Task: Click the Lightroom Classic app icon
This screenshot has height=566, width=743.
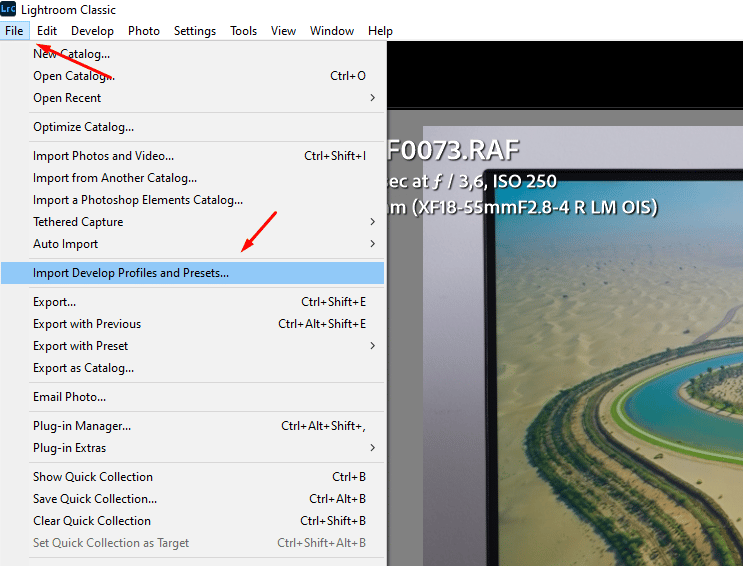Action: tap(8, 9)
